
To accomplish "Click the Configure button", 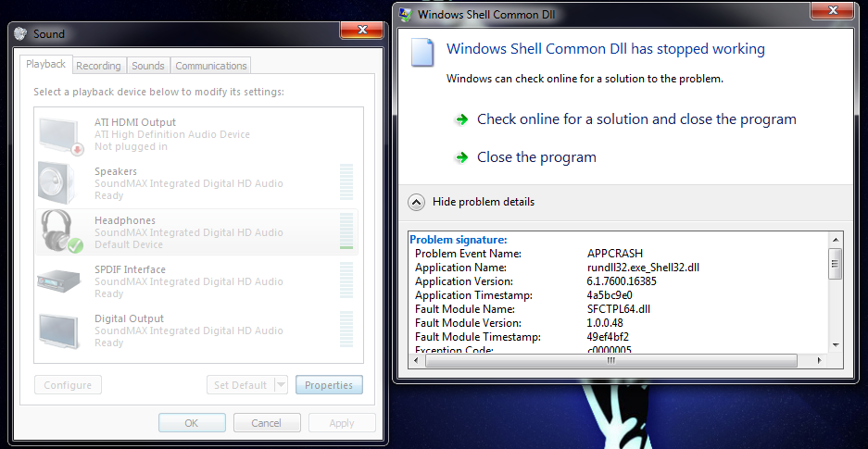I will click(x=68, y=385).
